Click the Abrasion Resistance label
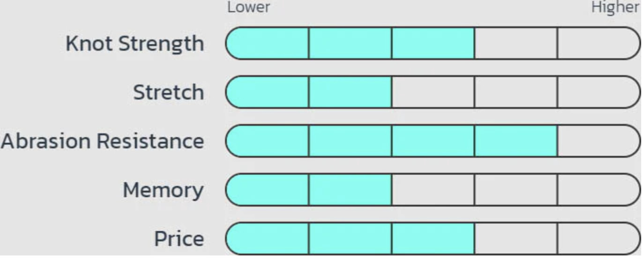 [102, 141]
